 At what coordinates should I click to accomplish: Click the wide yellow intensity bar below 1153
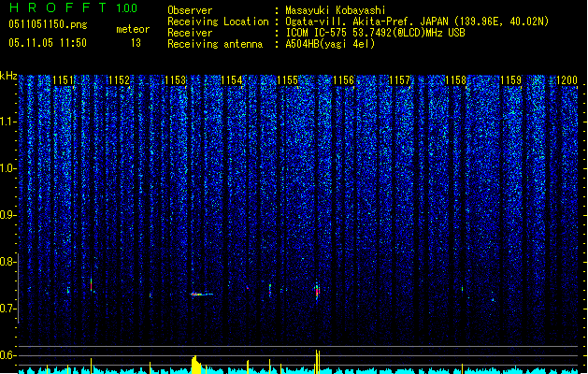tap(196, 365)
